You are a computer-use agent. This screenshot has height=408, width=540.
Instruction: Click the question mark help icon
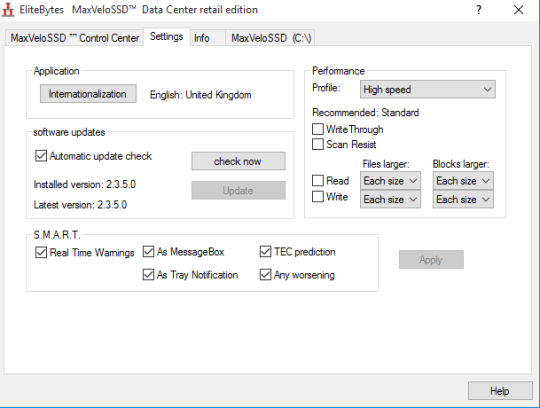(479, 10)
